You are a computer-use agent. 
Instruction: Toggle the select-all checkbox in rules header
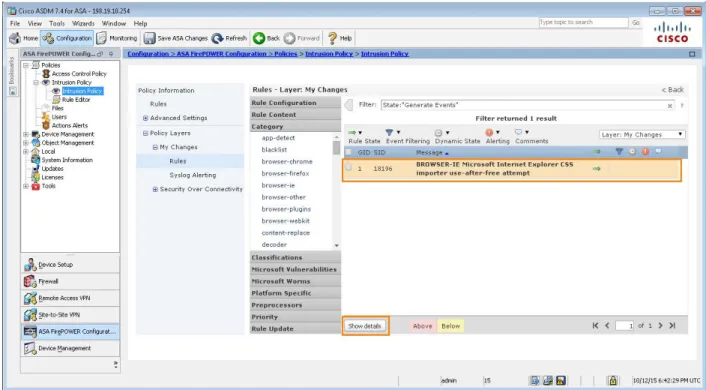pyautogui.click(x=348, y=152)
